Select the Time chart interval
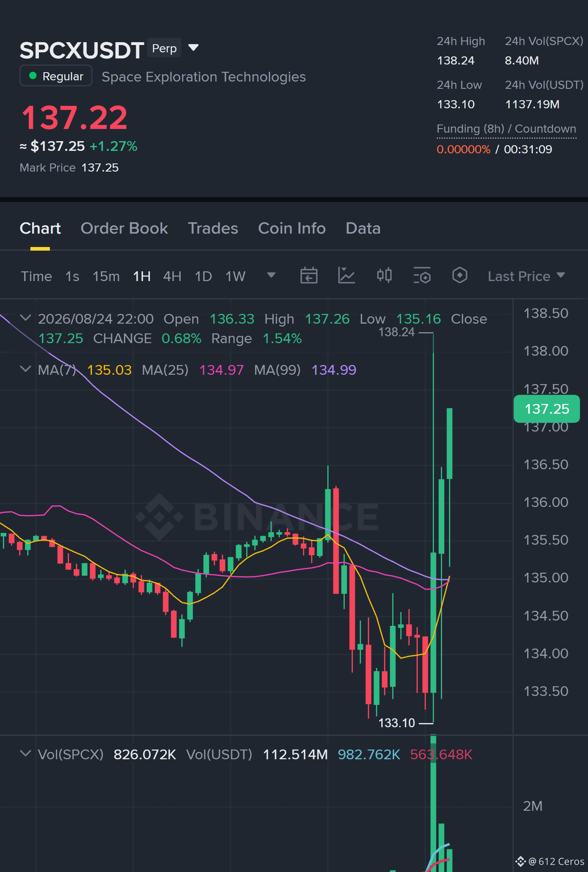This screenshot has height=872, width=588. tap(36, 276)
